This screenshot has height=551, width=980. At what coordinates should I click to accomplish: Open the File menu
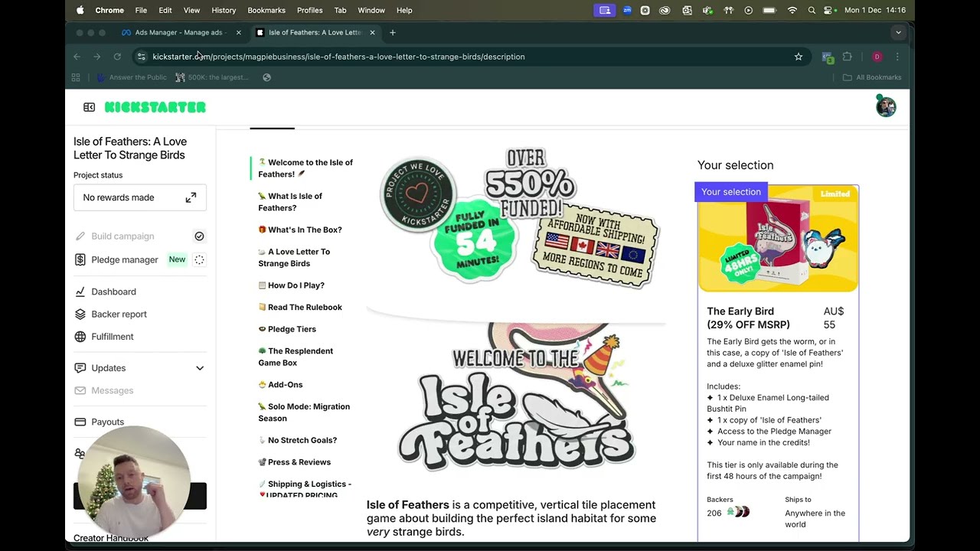141,10
